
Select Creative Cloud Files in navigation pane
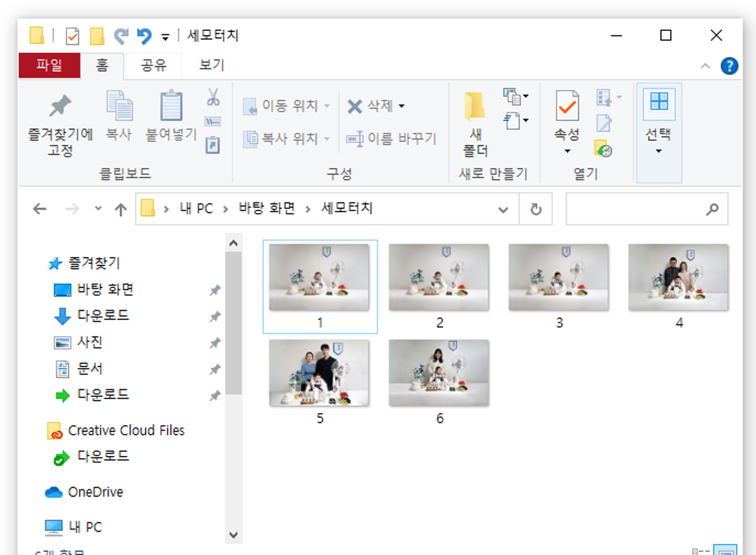[x=126, y=431]
